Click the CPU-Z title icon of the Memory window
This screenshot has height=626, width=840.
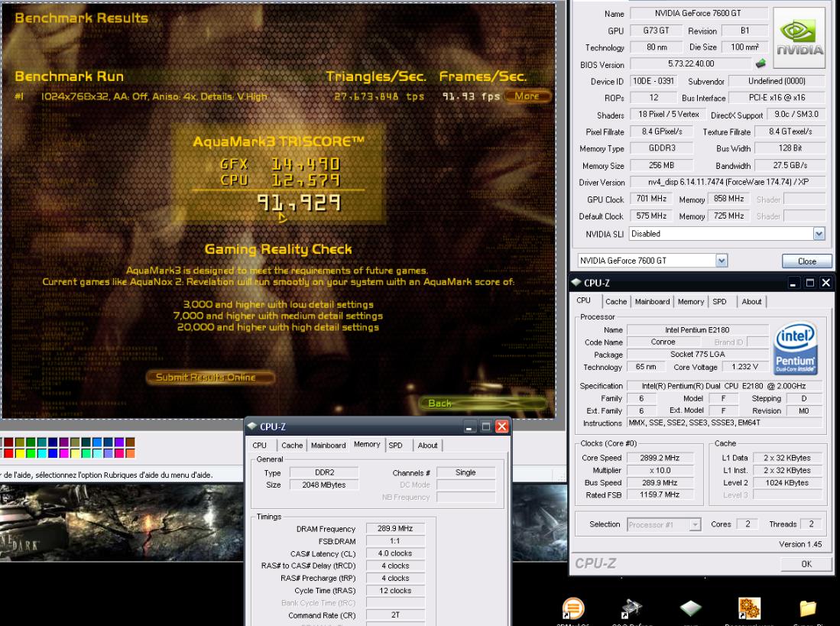(x=251, y=427)
